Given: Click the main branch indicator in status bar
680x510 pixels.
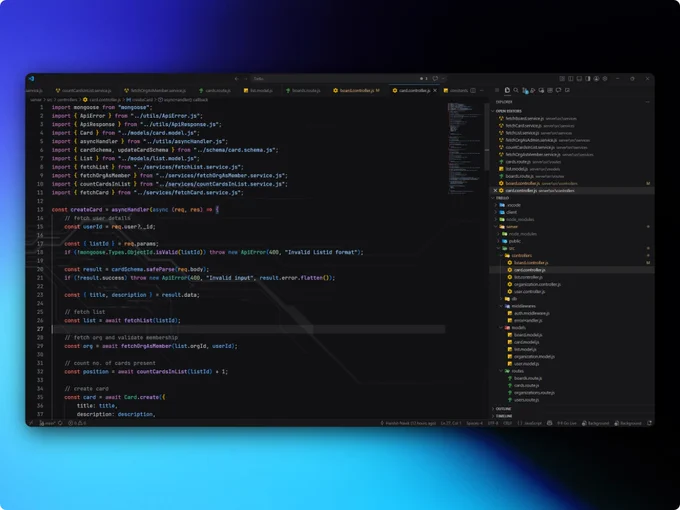Looking at the screenshot, I should pos(47,423).
